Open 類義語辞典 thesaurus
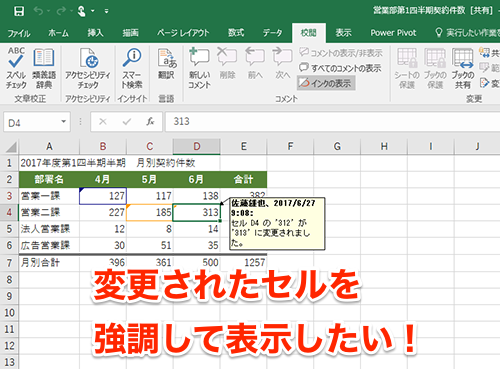The height and width of the screenshot is (369, 500). coord(44,68)
